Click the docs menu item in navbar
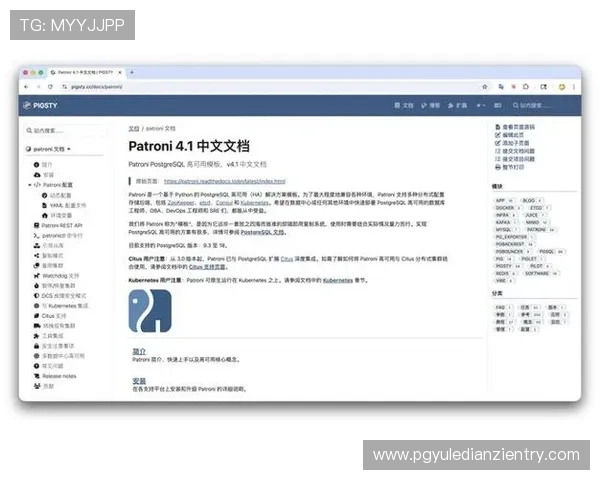The width and height of the screenshot is (600, 480). [x=404, y=105]
